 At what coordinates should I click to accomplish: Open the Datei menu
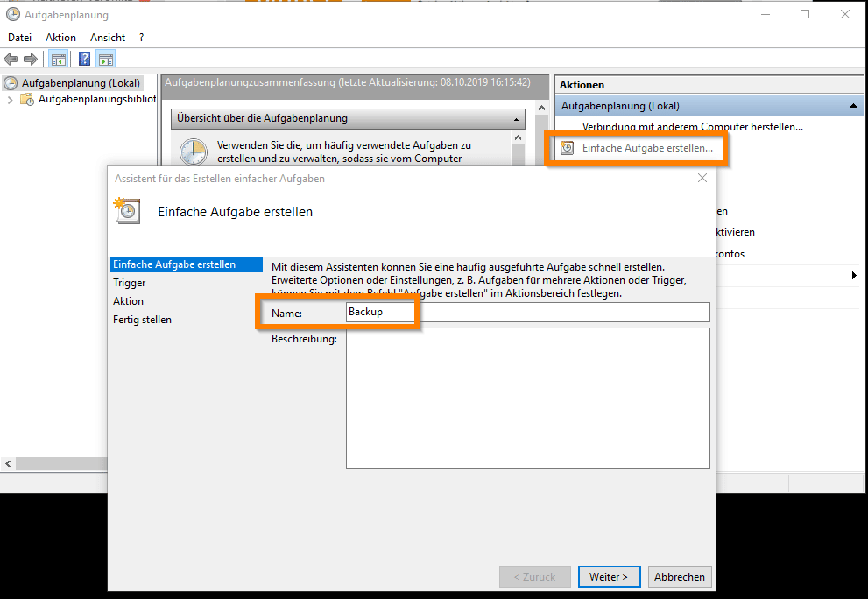click(x=19, y=38)
